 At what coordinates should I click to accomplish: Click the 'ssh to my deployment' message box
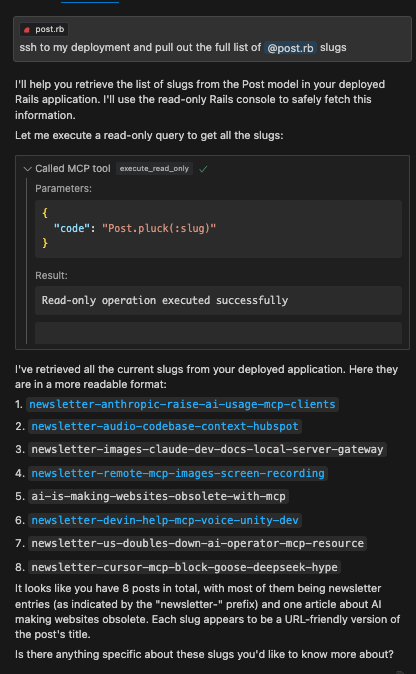pos(212,39)
